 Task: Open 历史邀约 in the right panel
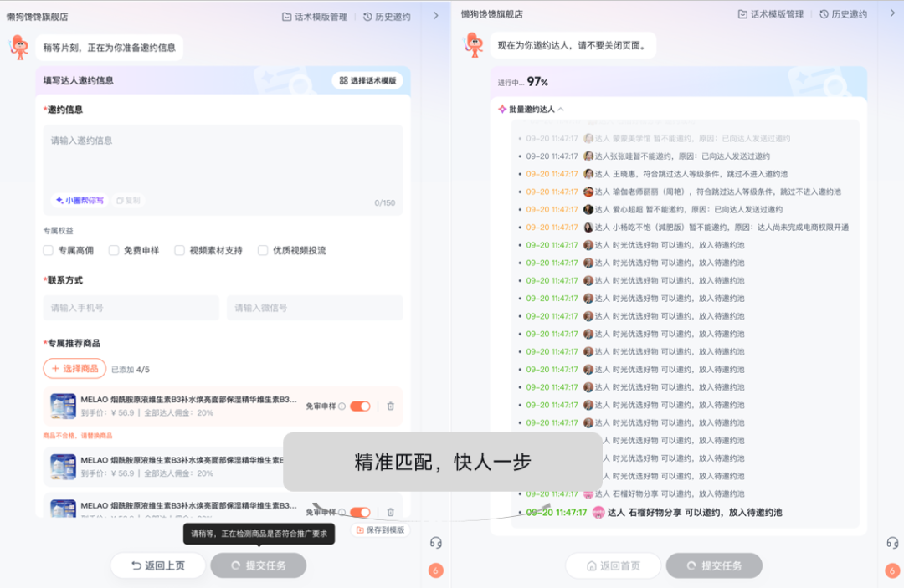pyautogui.click(x=843, y=14)
